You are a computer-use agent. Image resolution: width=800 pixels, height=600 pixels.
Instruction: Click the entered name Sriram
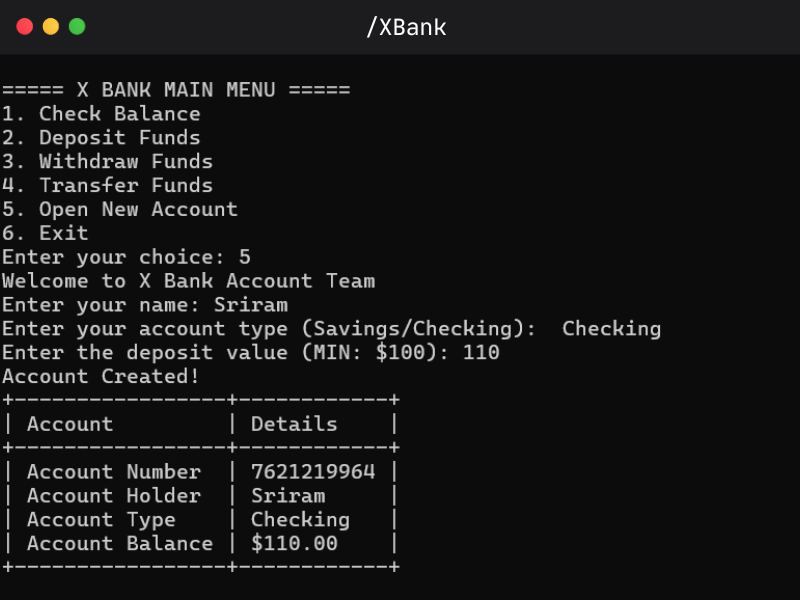(x=251, y=305)
